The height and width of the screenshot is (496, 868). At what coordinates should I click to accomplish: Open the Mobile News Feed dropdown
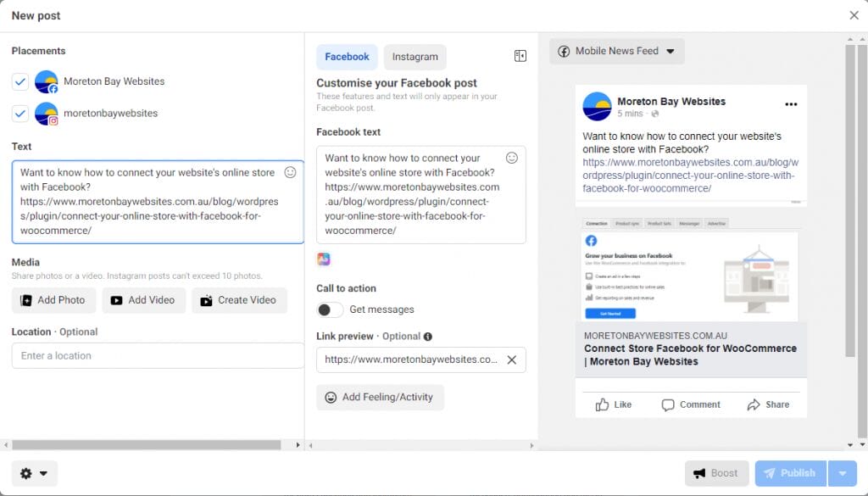pyautogui.click(x=617, y=51)
